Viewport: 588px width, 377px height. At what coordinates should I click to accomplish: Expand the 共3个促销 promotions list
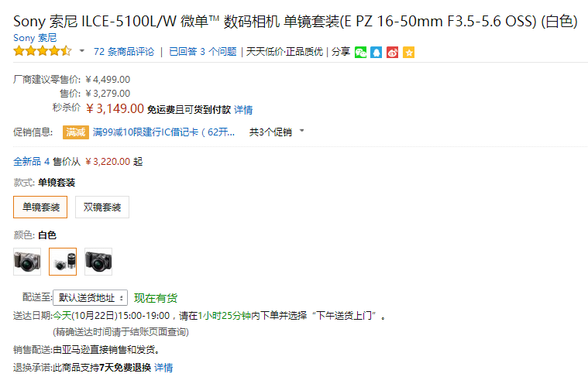(277, 132)
